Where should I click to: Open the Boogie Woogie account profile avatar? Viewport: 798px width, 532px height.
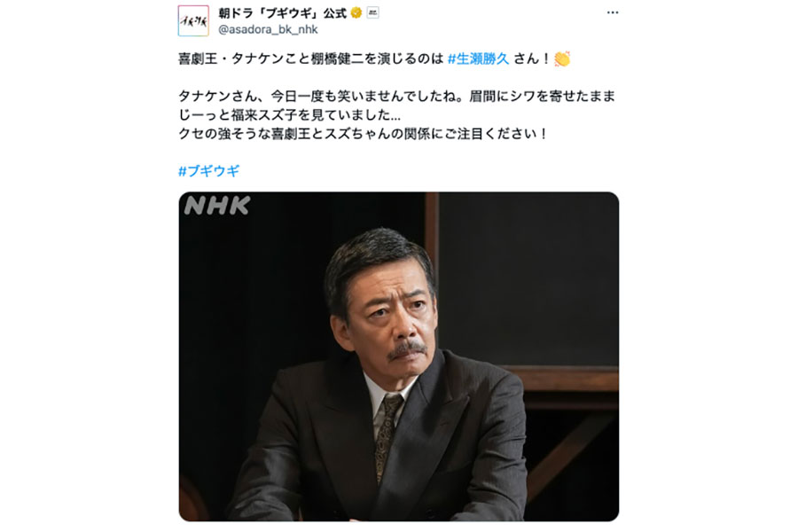pos(193,21)
